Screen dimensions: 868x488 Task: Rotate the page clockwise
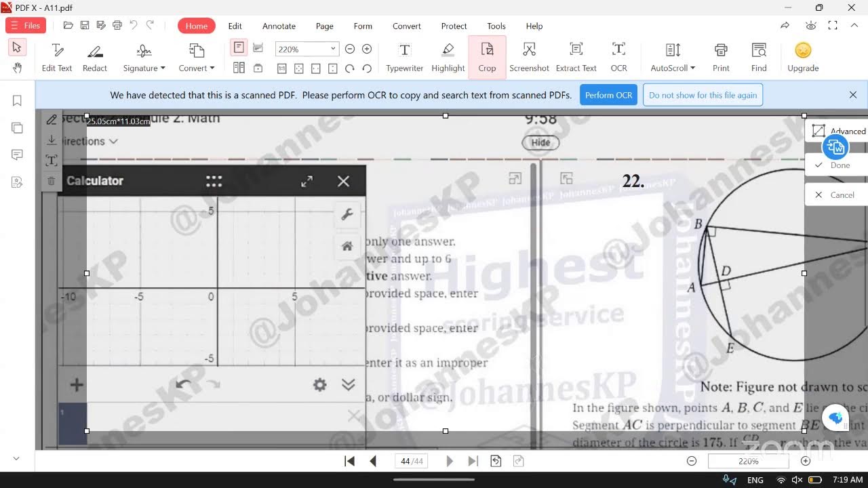350,68
